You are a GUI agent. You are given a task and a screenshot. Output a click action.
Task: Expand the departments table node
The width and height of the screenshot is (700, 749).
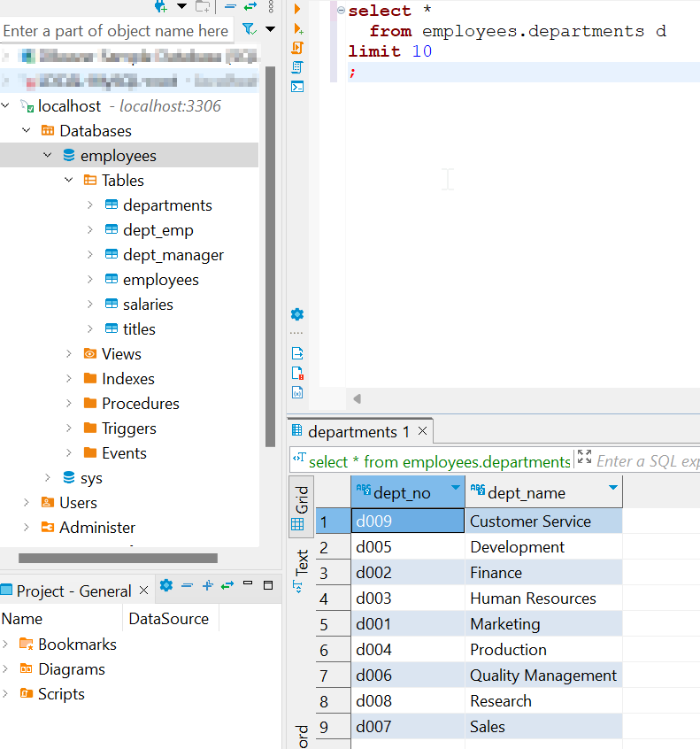pyautogui.click(x=90, y=205)
